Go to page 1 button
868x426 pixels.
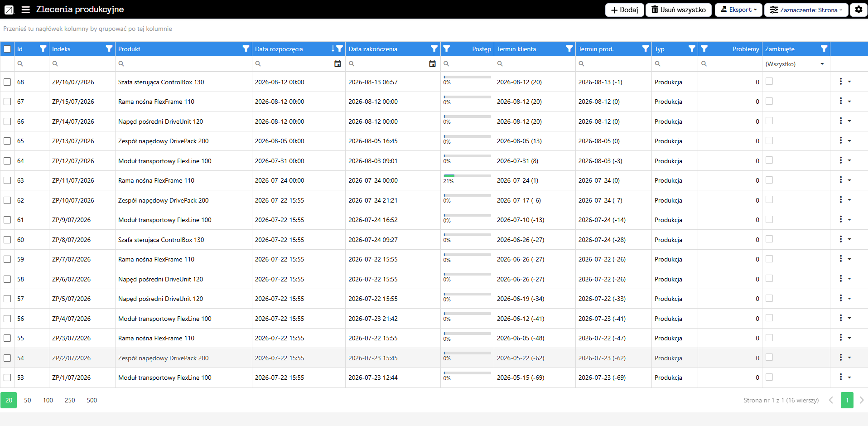tap(847, 400)
